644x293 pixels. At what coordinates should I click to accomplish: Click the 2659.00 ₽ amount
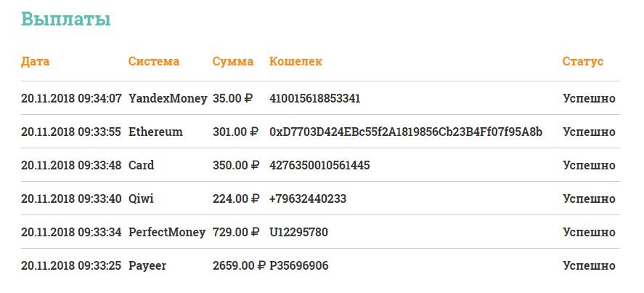point(239,265)
